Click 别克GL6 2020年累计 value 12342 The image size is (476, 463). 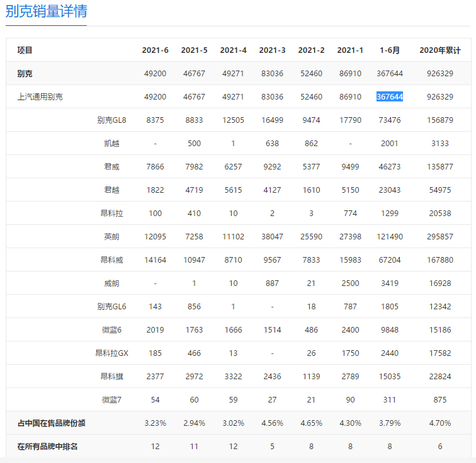[440, 307]
